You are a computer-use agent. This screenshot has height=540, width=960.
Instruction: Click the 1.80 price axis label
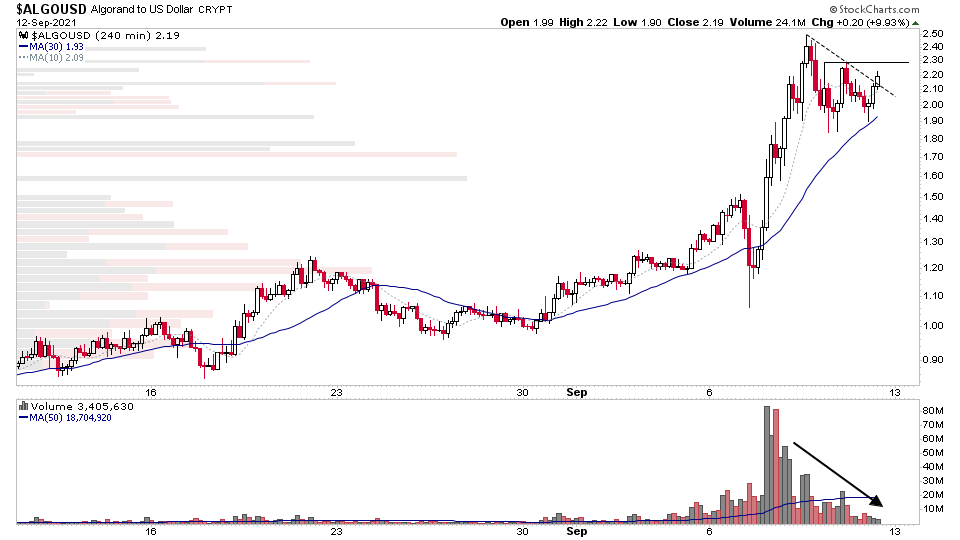(932, 139)
